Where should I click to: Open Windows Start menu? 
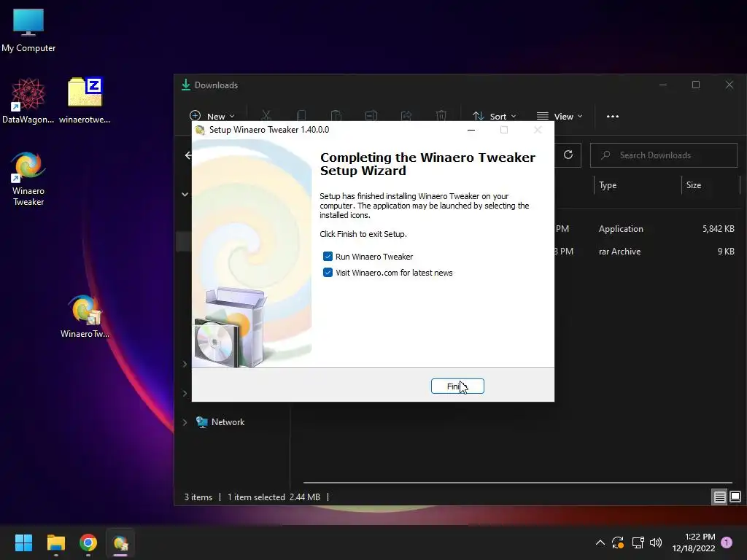tap(23, 542)
